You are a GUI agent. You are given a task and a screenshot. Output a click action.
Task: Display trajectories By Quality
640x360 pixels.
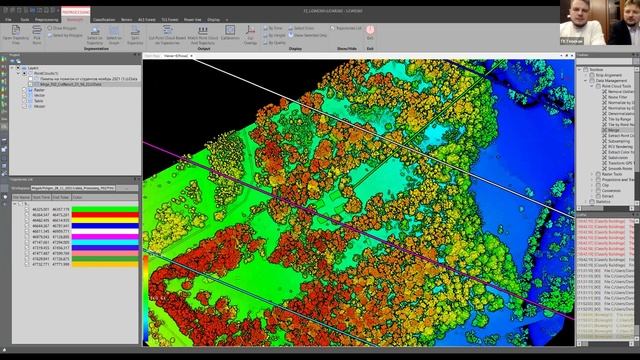(274, 42)
